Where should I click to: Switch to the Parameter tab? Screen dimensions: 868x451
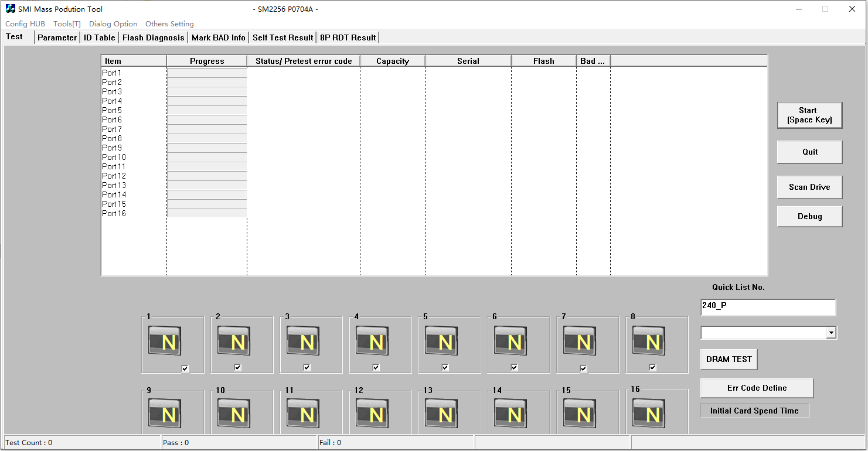[x=57, y=37]
